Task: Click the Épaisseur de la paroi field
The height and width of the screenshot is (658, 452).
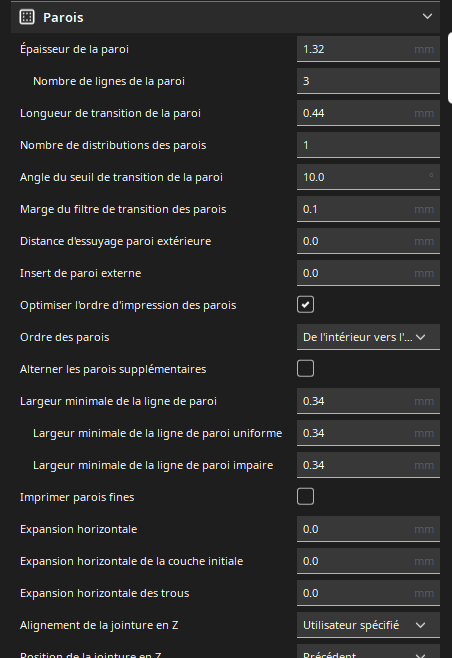Action: coord(368,49)
